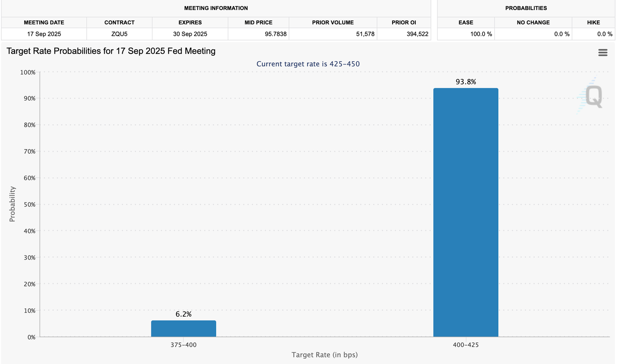Screen dimensions: 617x364
Task: Click the chart title text
Action: point(110,51)
